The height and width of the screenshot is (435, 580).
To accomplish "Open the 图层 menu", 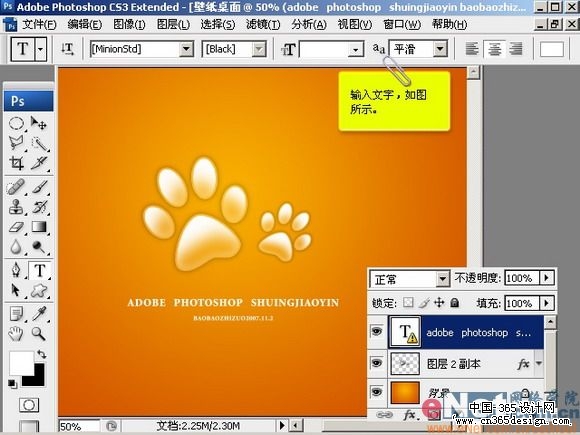I will (173, 24).
